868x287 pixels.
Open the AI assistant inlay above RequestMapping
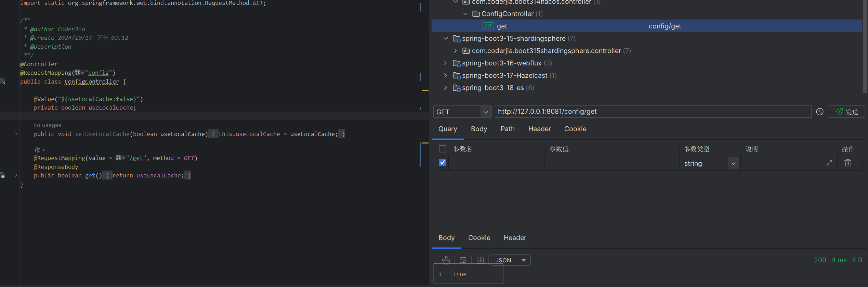(39, 150)
